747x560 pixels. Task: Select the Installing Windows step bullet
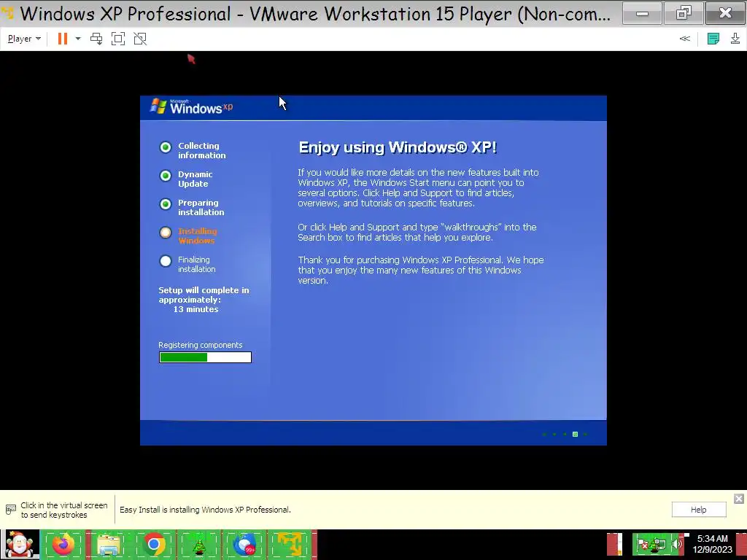point(166,233)
